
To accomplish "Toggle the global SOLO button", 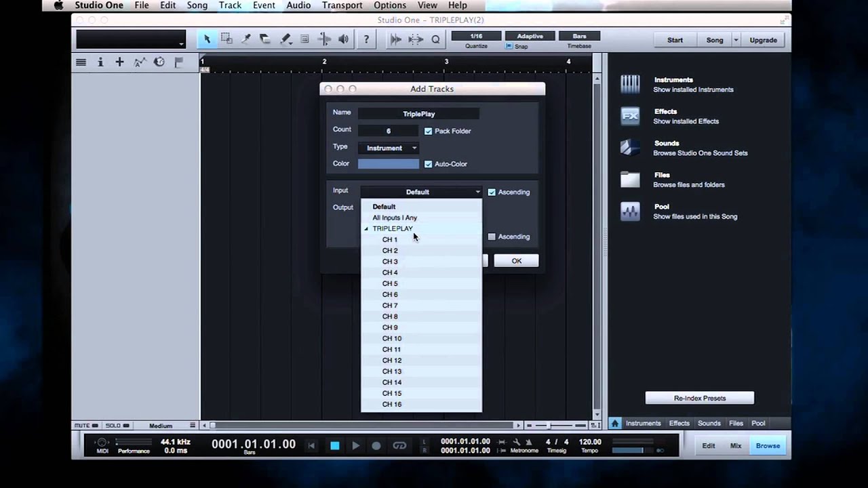I will pos(116,426).
